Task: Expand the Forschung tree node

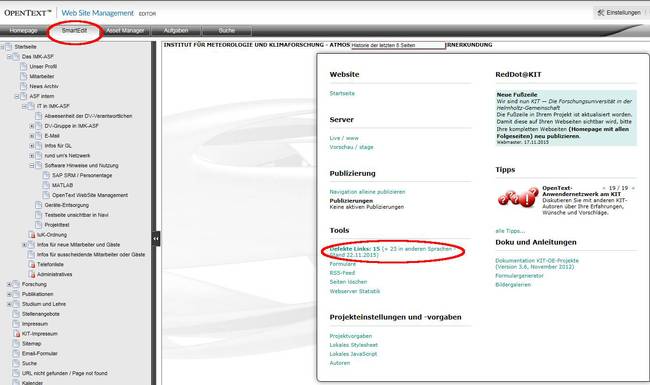Action: [9, 284]
